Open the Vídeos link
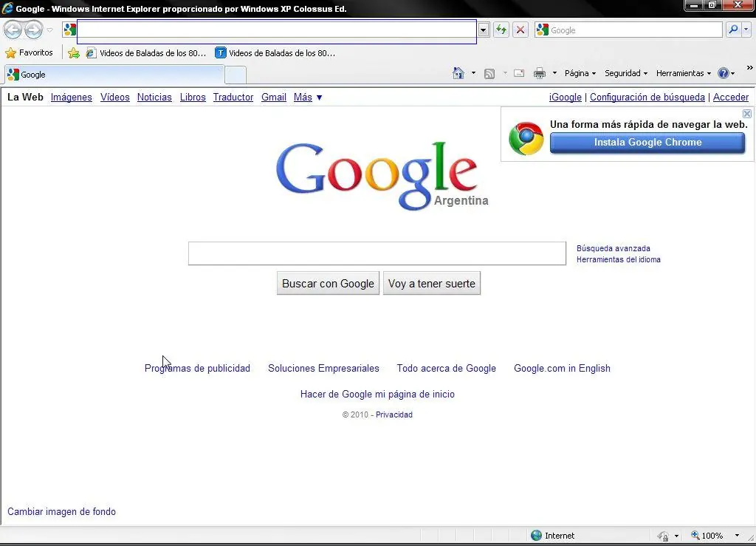The image size is (756, 546). 114,97
